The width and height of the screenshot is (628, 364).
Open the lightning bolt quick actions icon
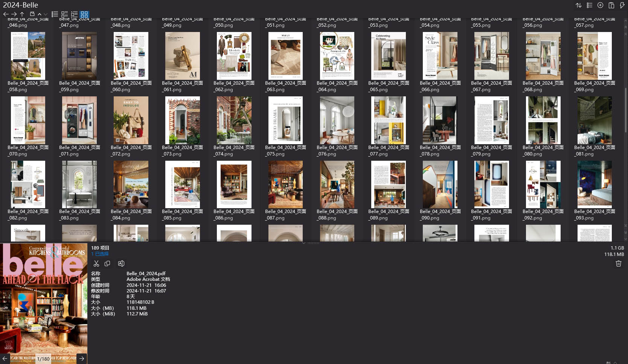click(622, 5)
